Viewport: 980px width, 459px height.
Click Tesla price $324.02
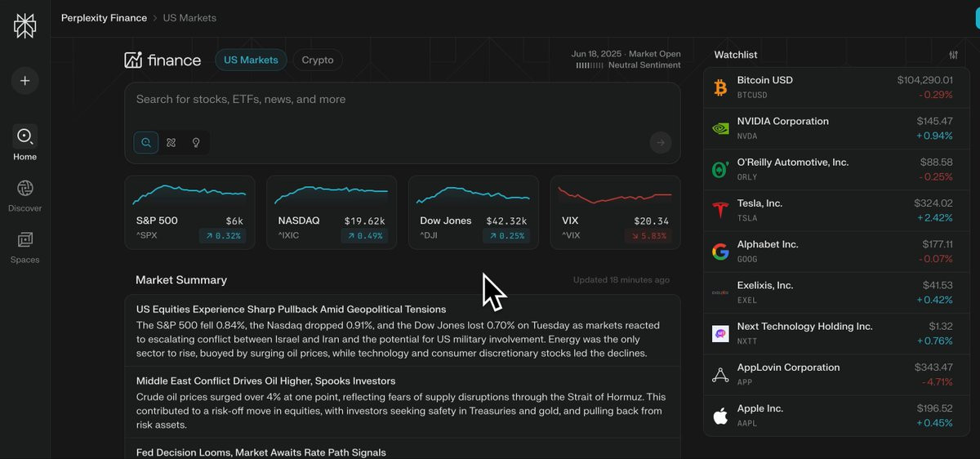click(x=933, y=203)
